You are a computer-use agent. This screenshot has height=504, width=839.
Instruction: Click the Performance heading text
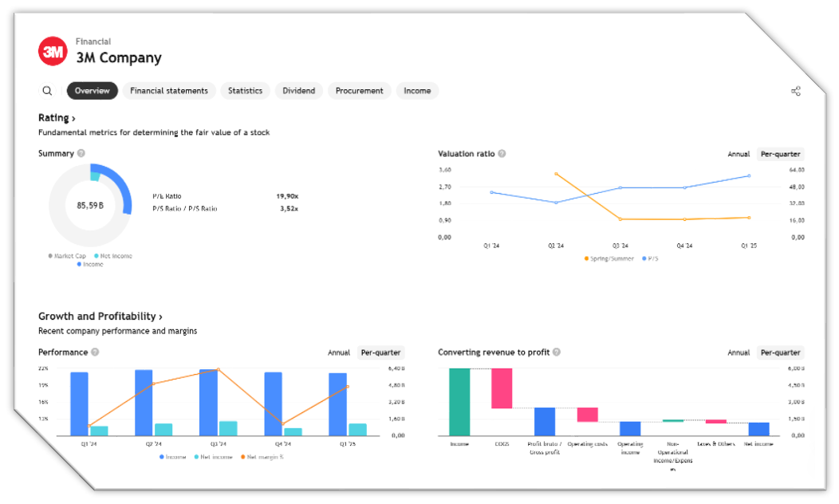coord(62,352)
